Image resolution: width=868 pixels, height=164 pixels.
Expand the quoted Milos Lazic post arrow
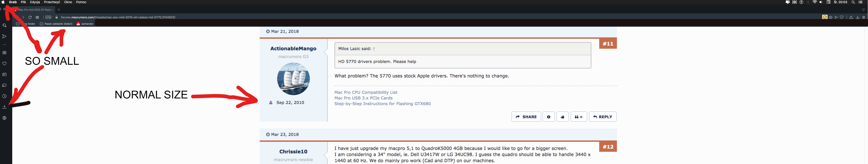(x=374, y=49)
